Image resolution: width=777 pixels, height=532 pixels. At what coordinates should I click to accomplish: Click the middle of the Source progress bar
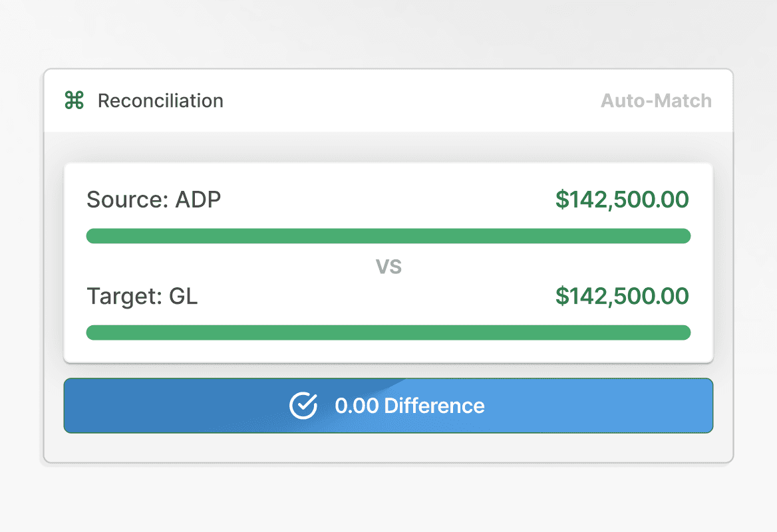coord(388,236)
